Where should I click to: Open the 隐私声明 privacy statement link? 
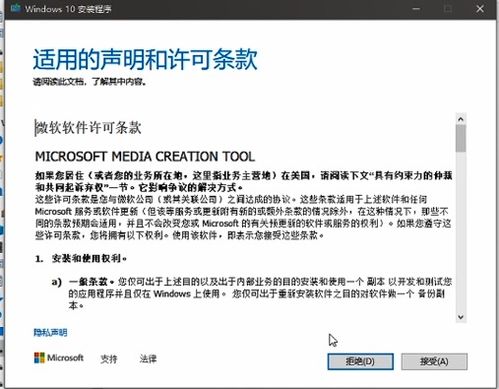(50, 332)
